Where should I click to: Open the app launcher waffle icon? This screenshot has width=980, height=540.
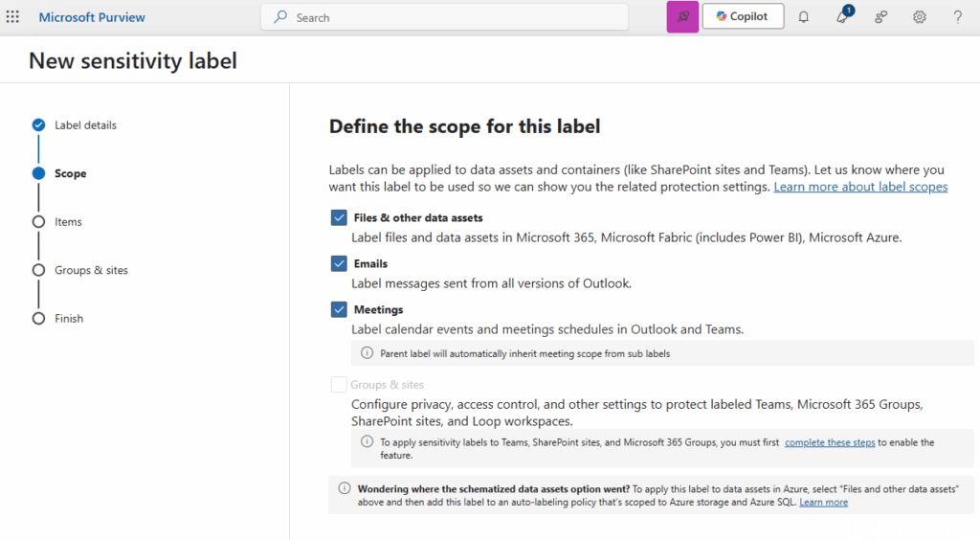click(x=13, y=17)
